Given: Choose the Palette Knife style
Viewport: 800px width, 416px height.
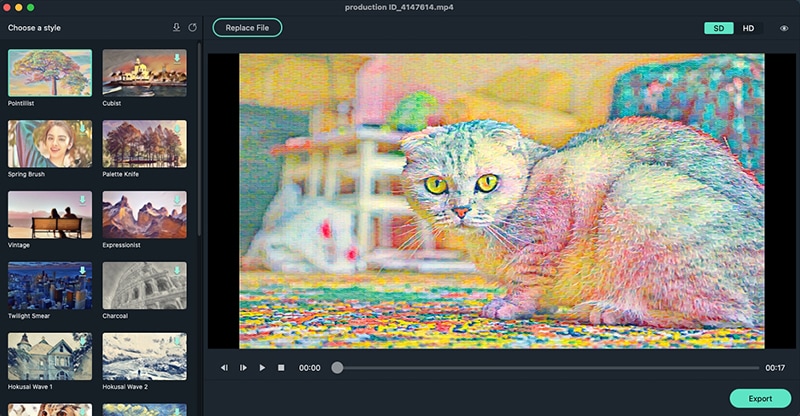Looking at the screenshot, I should coord(144,144).
